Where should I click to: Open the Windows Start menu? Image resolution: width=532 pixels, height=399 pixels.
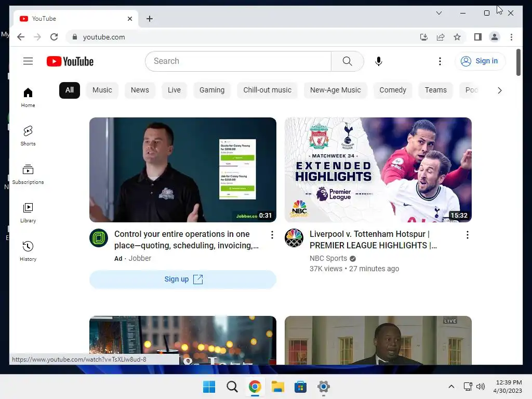click(x=209, y=387)
